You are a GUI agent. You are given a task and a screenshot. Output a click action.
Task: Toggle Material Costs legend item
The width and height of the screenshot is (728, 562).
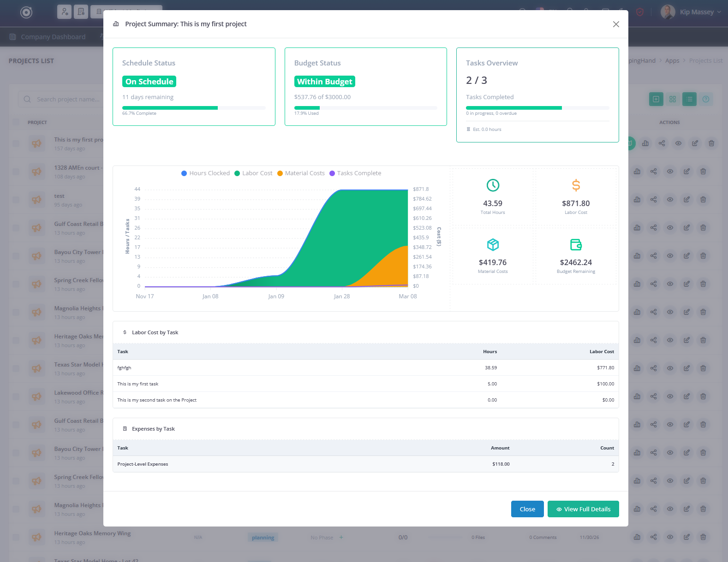301,173
